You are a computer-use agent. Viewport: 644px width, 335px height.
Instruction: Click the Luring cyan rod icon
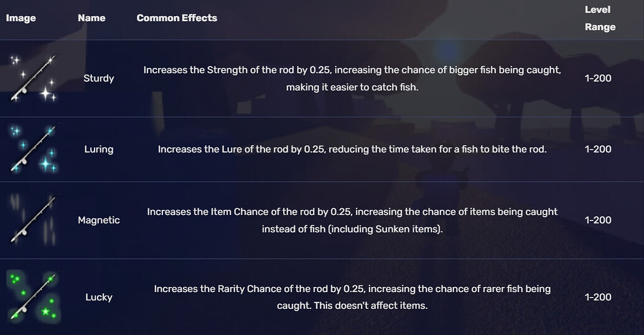pyautogui.click(x=34, y=149)
